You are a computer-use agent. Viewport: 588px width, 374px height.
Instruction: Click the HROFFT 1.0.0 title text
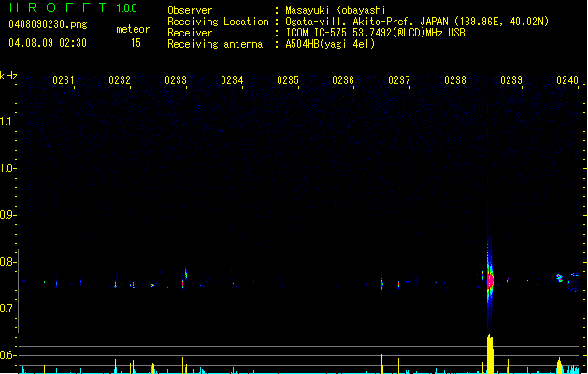pyautogui.click(x=73, y=7)
